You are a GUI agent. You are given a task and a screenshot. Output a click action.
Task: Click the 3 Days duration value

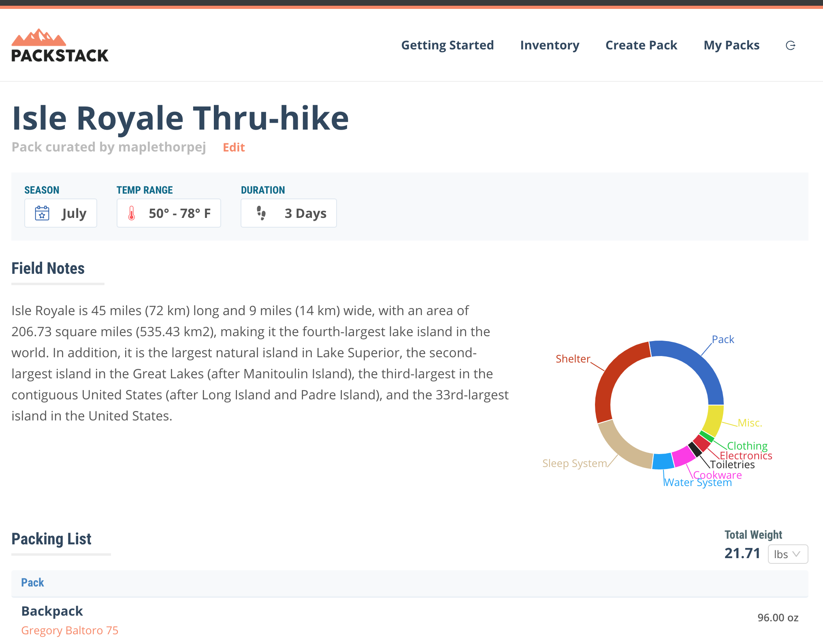(x=305, y=213)
